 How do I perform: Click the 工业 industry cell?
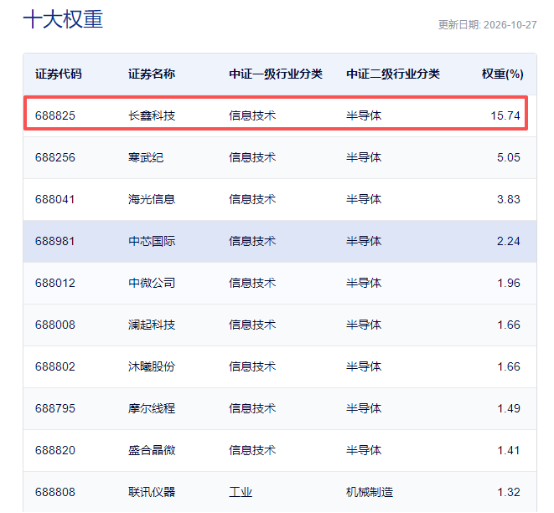[x=241, y=492]
